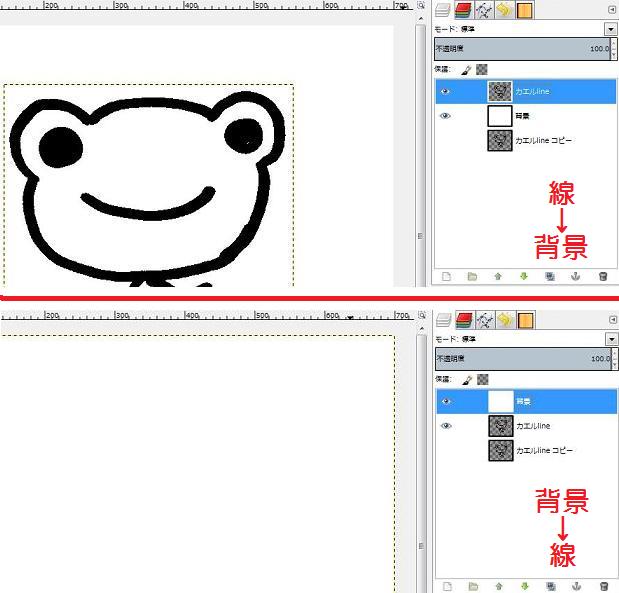Anchor floating layer in upper dialog

pos(576,276)
